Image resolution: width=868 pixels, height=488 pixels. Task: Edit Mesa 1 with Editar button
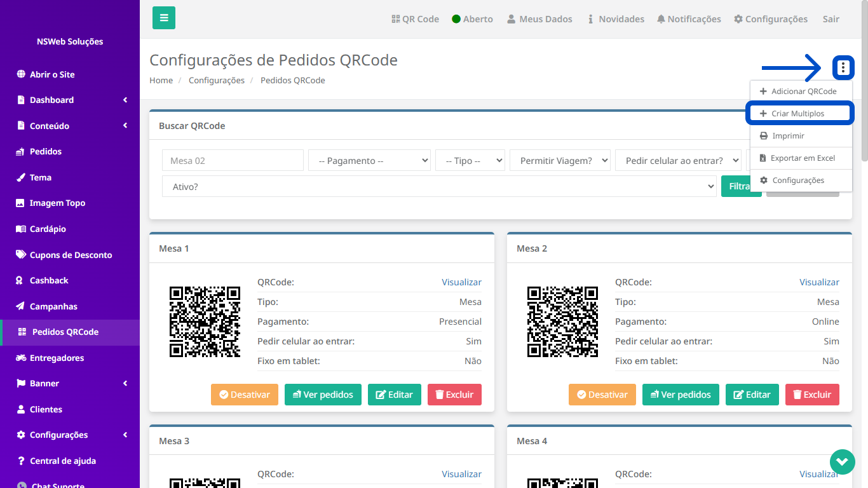[x=395, y=395]
